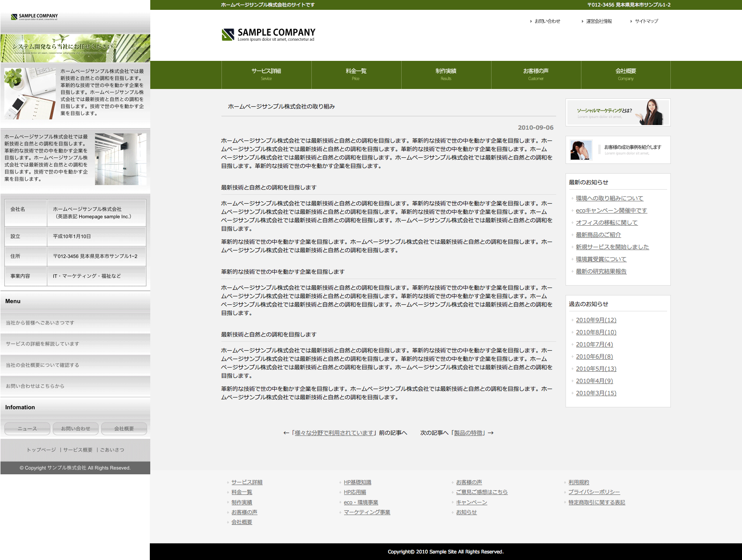Open the プライバシーポリシー footer link

[x=594, y=492]
